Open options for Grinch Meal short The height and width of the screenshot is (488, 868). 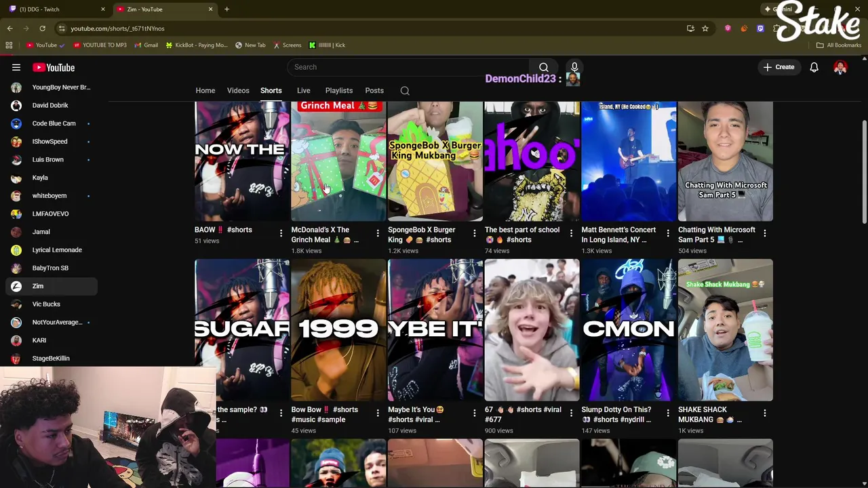(378, 233)
